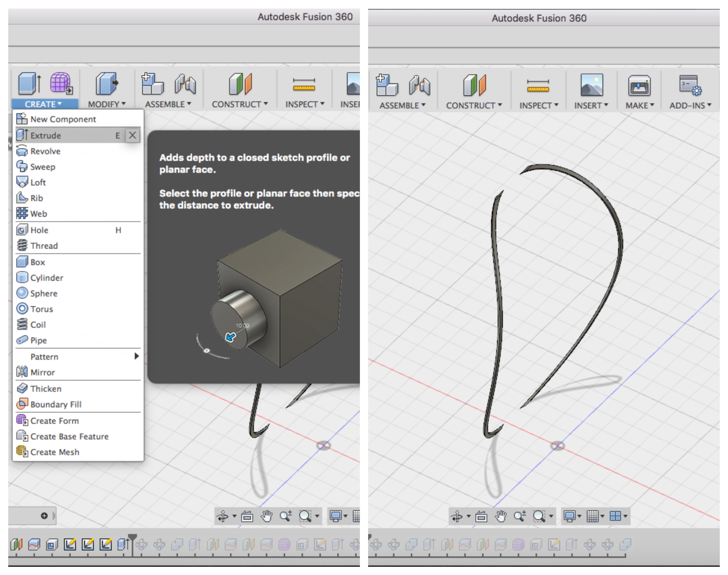
Task: Click New Component icon in left window toolbar
Action: [153, 84]
